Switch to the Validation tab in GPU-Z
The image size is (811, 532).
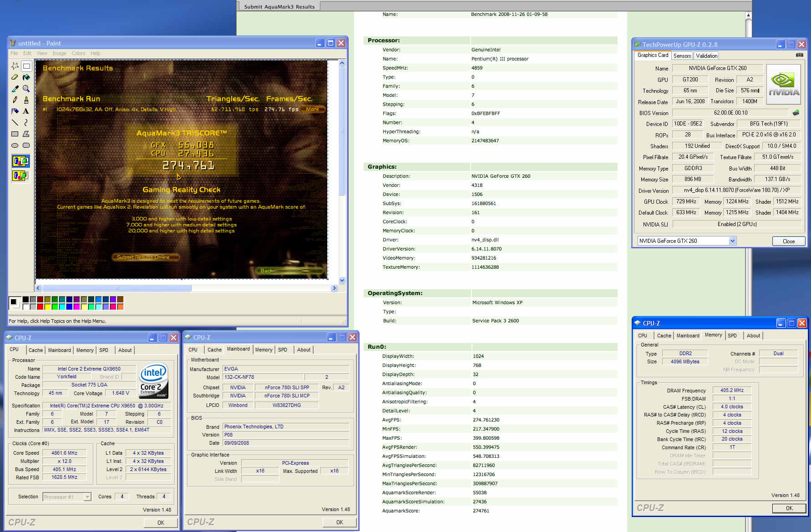coord(706,56)
